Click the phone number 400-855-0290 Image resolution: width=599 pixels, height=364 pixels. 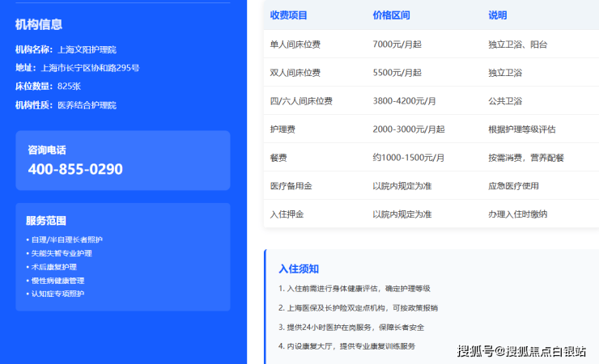point(75,169)
